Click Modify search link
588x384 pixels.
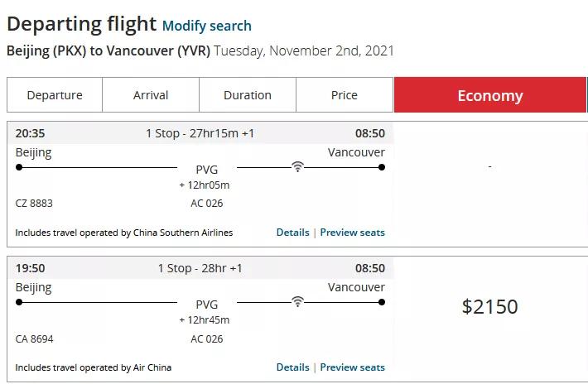pos(207,26)
